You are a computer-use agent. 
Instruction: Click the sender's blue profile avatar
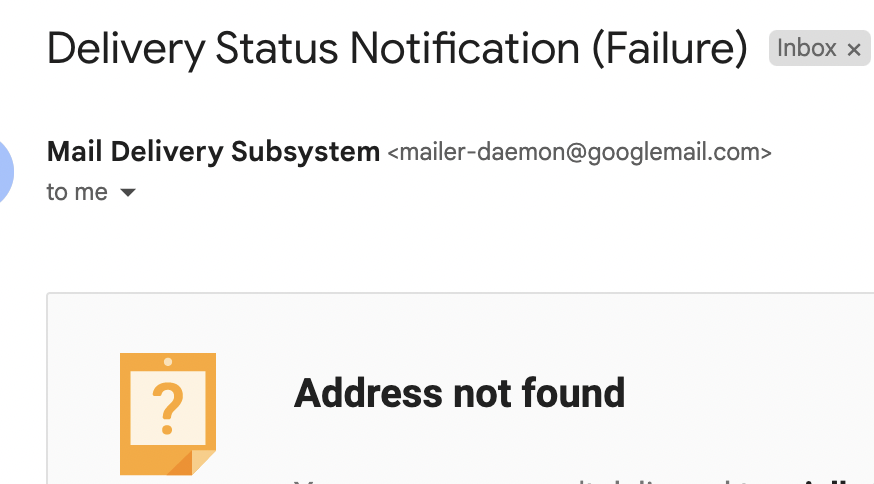tap(8, 170)
